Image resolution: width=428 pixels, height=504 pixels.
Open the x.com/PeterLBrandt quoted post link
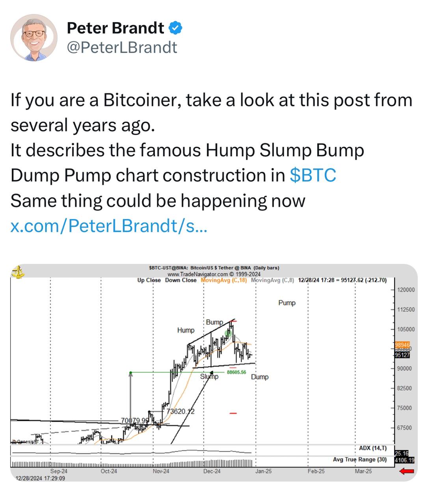pos(109,226)
